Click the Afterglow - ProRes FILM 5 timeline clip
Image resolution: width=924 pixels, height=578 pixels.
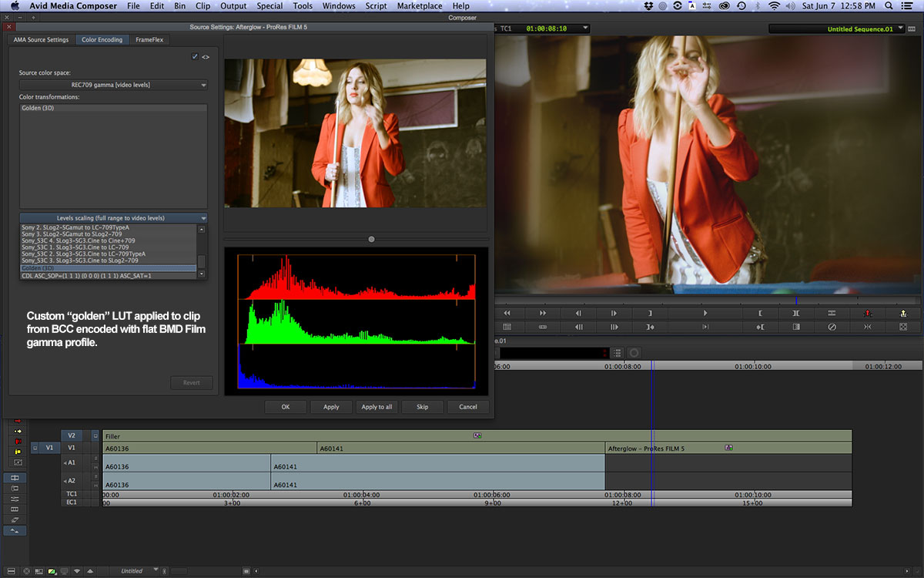tap(728, 448)
